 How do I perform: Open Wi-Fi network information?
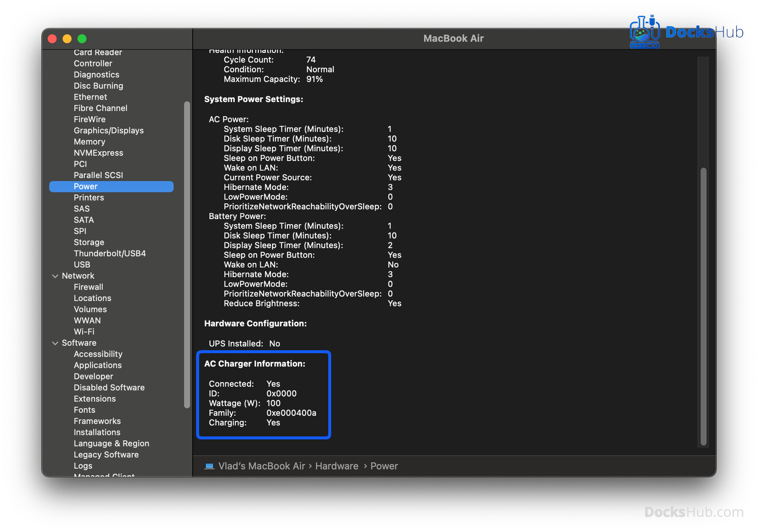[x=84, y=332]
